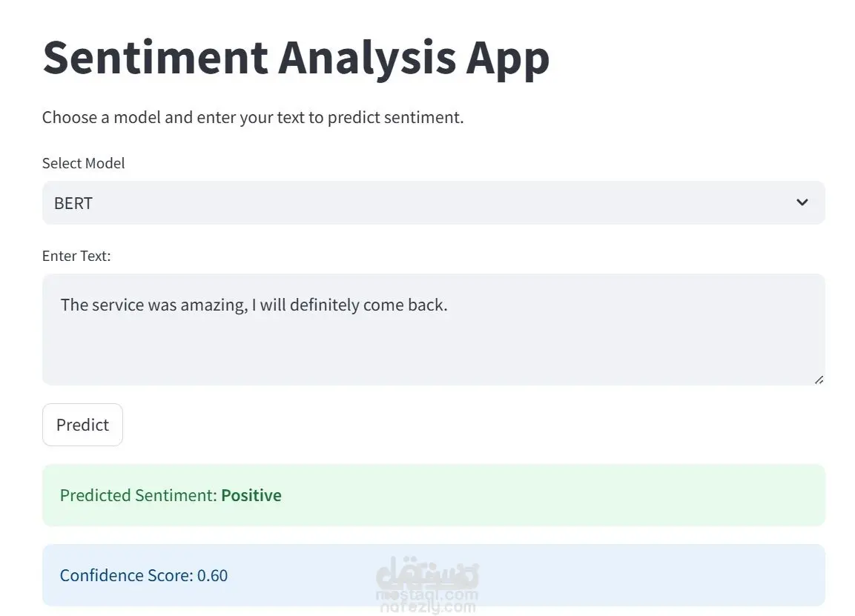Click the Select Model label
The image size is (855, 616).
point(84,163)
